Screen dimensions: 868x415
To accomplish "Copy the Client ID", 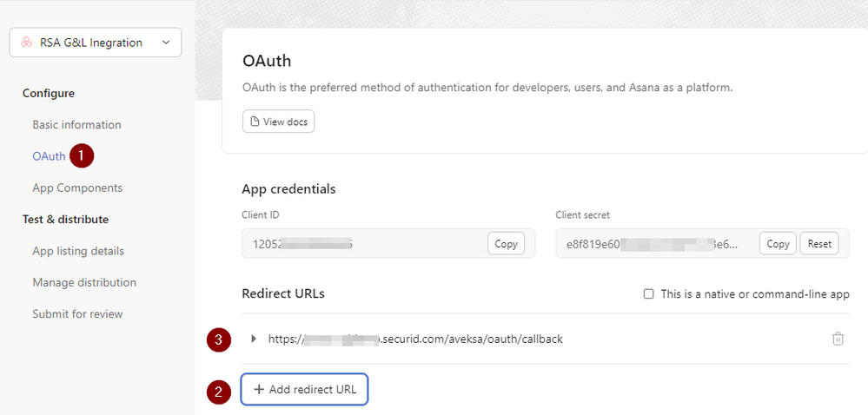I will pos(506,243).
